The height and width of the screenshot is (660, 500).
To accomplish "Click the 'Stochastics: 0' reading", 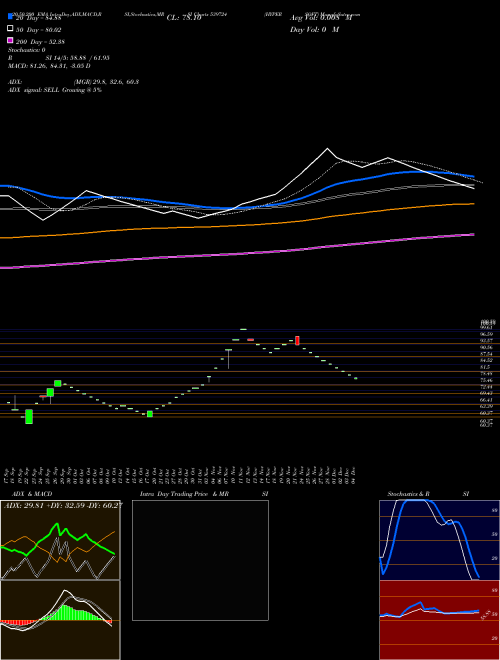I will tap(27, 50).
